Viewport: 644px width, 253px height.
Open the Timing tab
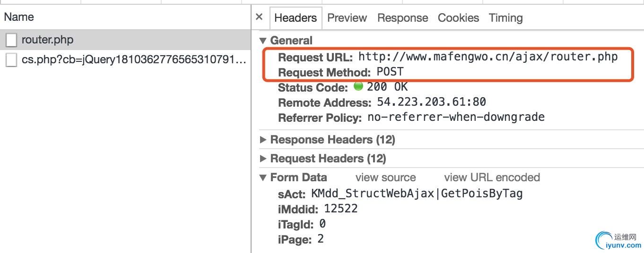click(505, 18)
